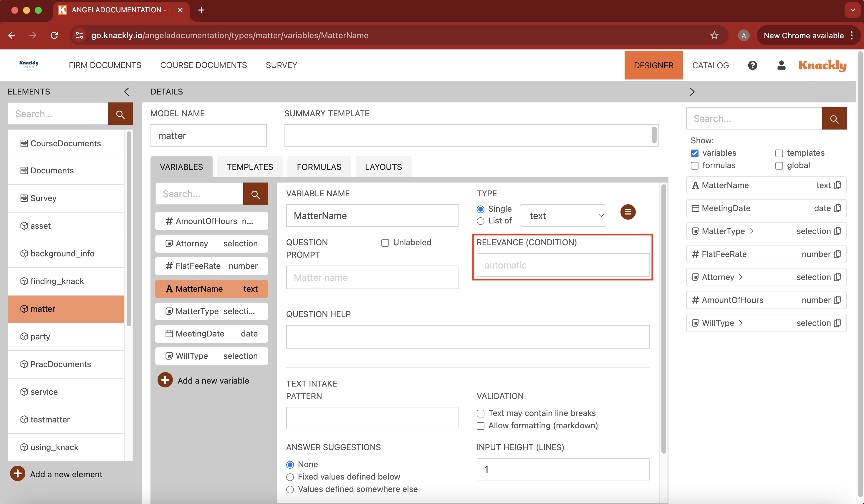
Task: Collapse the Elements panel with left chevron
Action: click(x=127, y=92)
